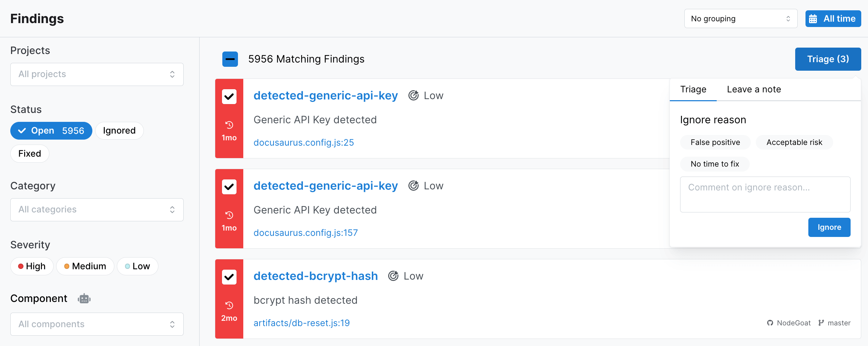Deselect the first detected-generic-api-key finding
Image resolution: width=868 pixels, height=346 pixels.
229,96
